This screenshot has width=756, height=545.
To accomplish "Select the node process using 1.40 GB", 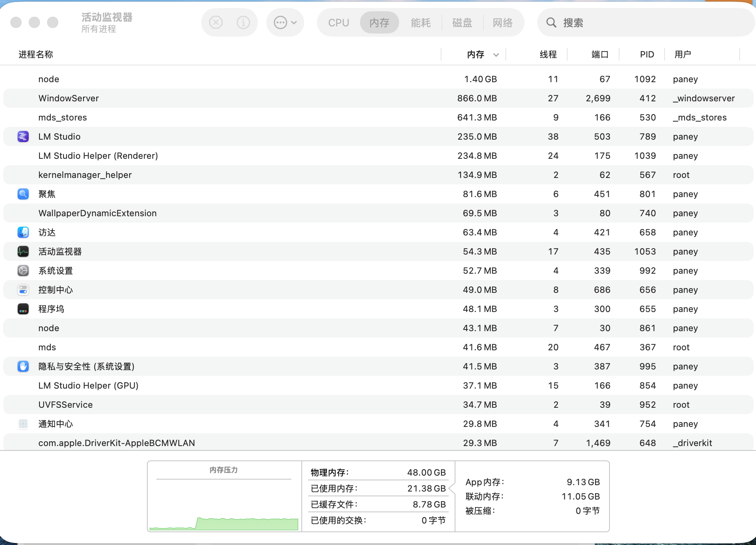I will [x=378, y=79].
